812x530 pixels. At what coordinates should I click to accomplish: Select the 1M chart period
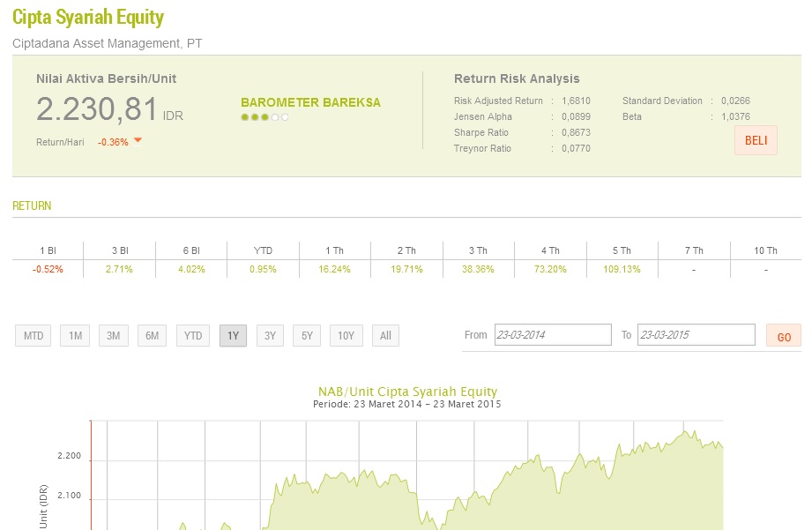click(x=75, y=336)
